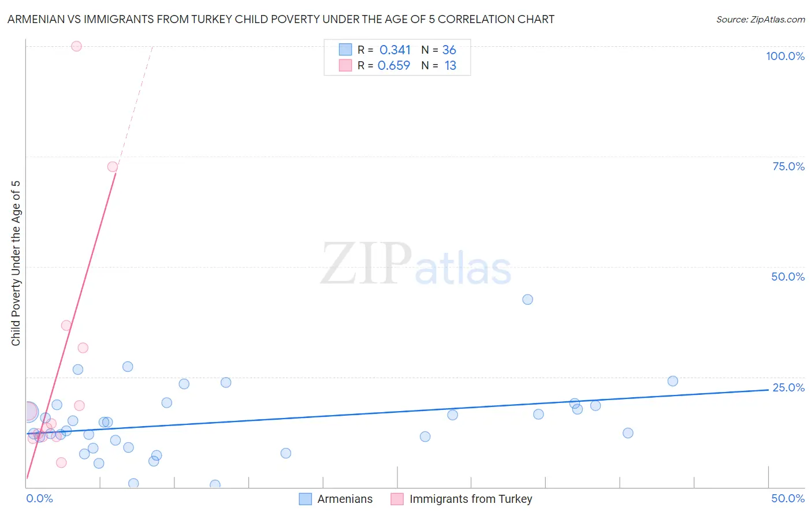Click the pink Immigrants from Turkey legend swatch
812x515 pixels.
click(397, 499)
